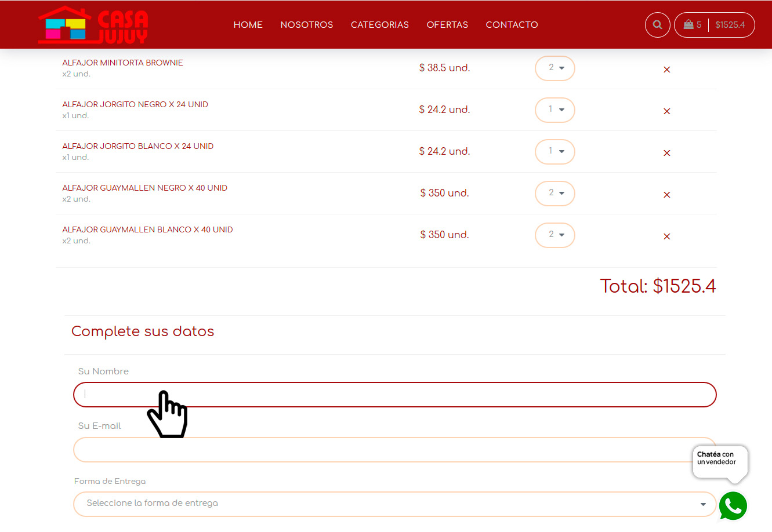Screen dimensions: 772x532
Task: Click the Casa Jujuy logo
Action: 93,25
